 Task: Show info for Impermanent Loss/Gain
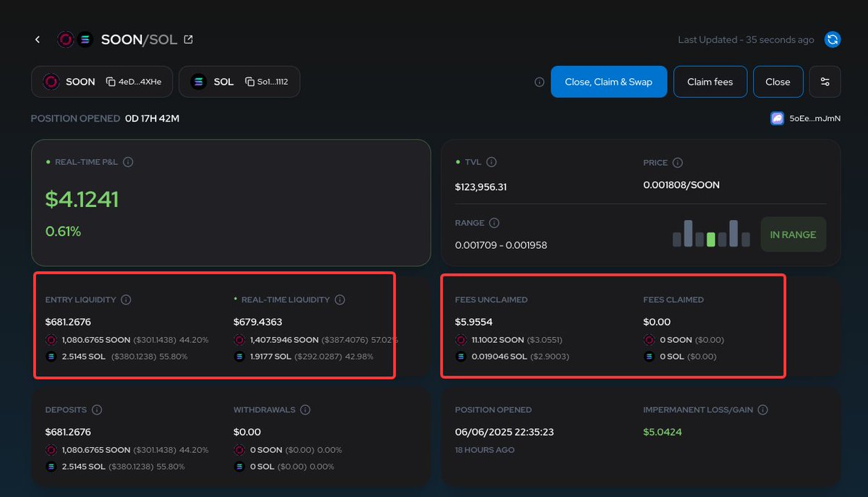762,409
